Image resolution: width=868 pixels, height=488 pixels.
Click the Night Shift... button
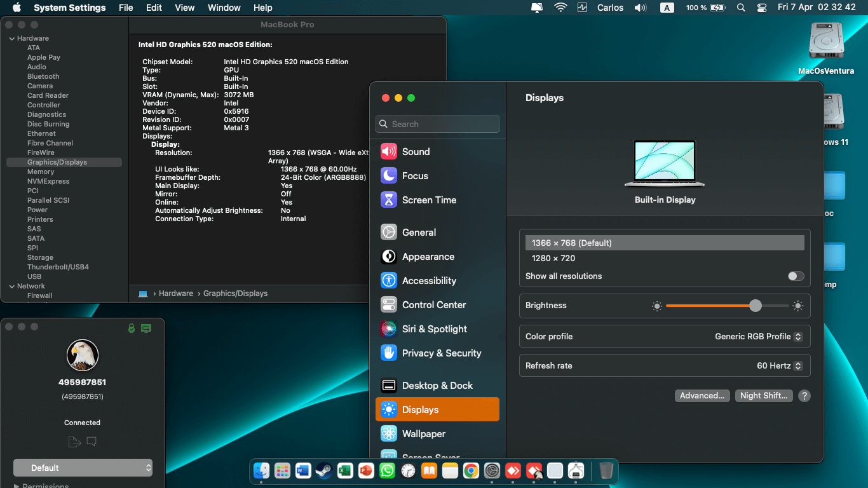[x=764, y=396]
